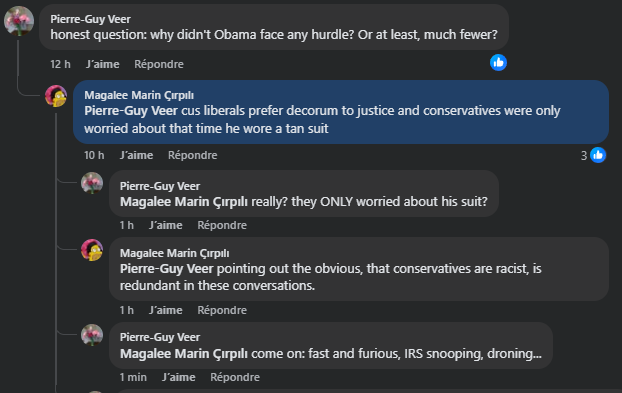Click the 10 h timestamp of the highlighted comment
The width and height of the screenshot is (622, 393).
point(94,155)
